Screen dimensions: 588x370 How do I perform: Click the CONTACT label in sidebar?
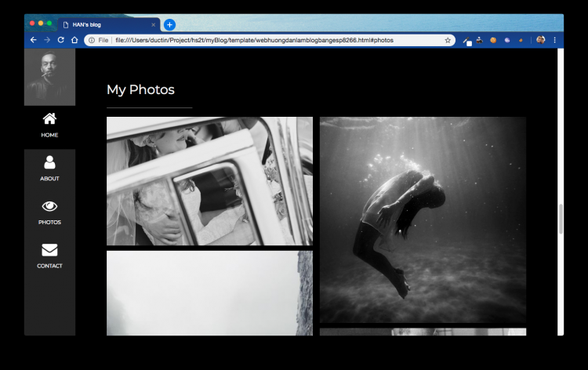49,266
